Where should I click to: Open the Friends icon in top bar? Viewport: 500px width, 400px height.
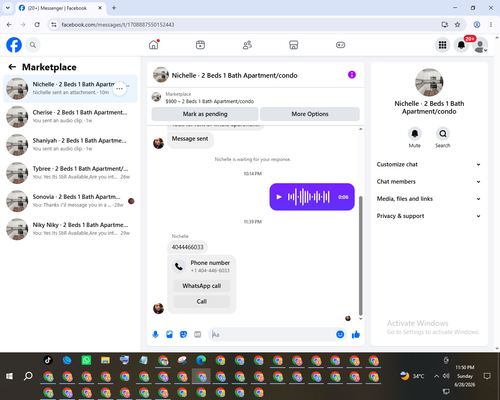point(247,45)
